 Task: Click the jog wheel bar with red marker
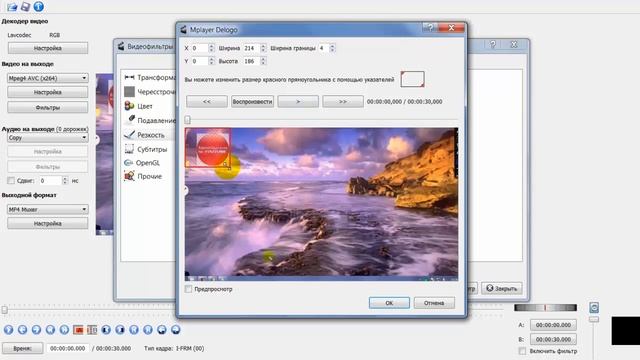[x=545, y=307]
